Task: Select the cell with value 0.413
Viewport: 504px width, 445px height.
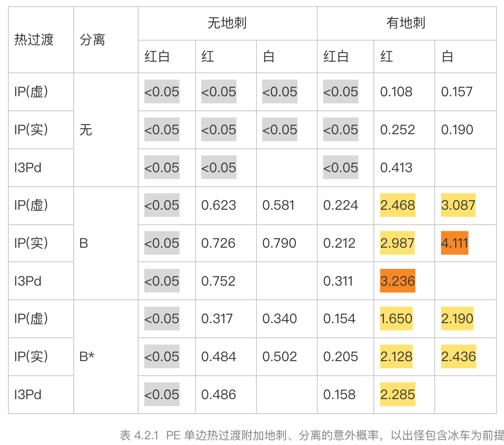Action: click(x=396, y=167)
